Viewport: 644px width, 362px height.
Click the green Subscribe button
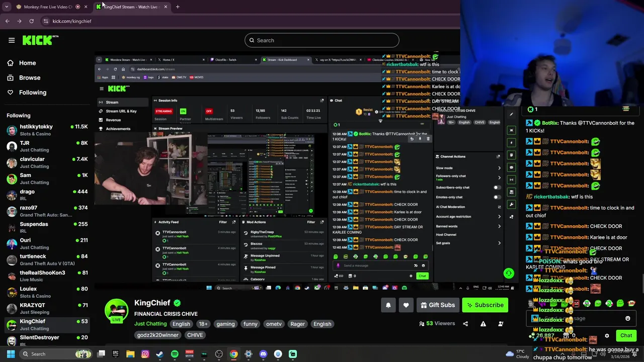pos(485,305)
